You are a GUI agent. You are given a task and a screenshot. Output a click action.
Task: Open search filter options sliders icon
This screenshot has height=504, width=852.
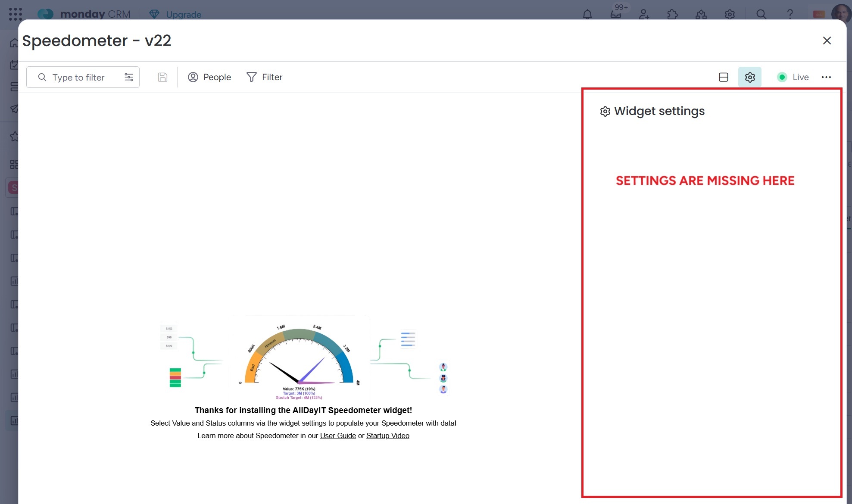point(129,77)
